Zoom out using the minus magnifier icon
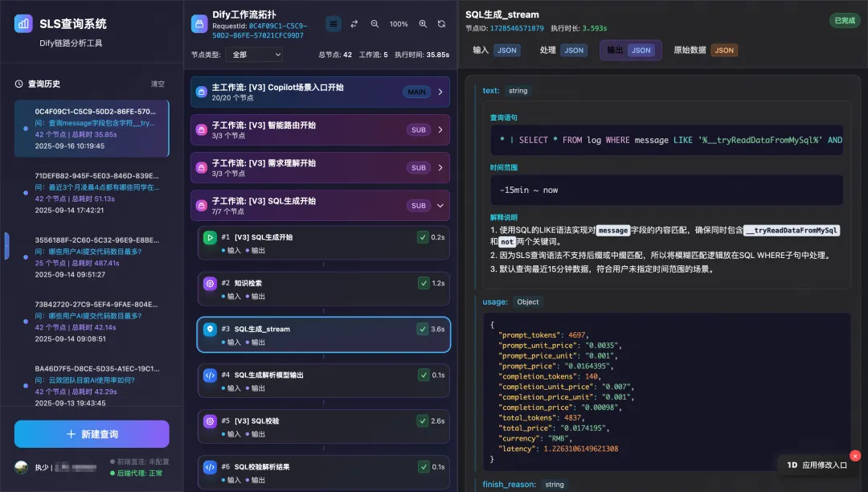This screenshot has width=868, height=492. [x=375, y=24]
